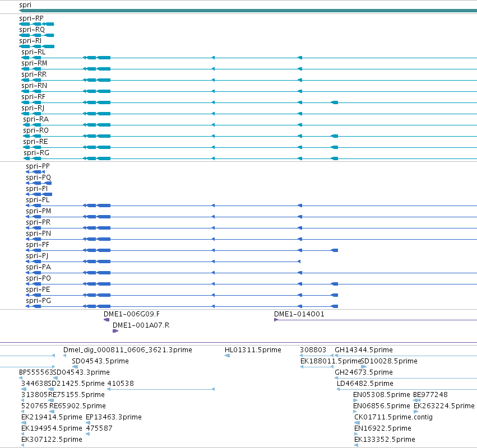
Task: Select transcript spri-RE label
Action: click(35, 142)
